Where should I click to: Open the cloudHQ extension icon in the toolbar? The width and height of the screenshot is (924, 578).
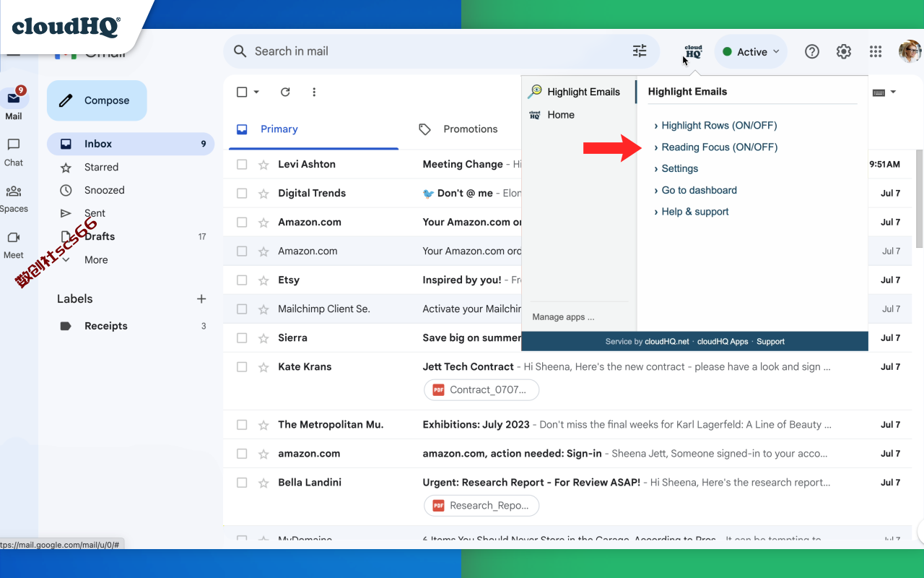point(693,52)
